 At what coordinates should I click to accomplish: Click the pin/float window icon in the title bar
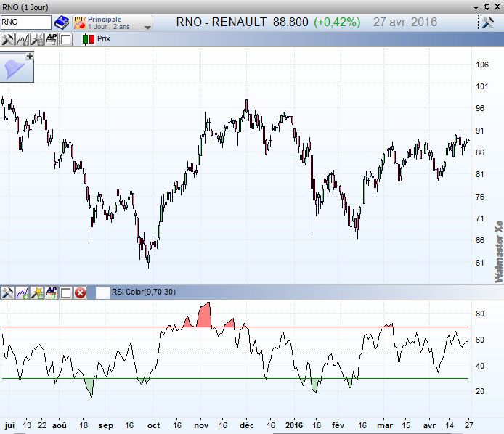pyautogui.click(x=487, y=7)
